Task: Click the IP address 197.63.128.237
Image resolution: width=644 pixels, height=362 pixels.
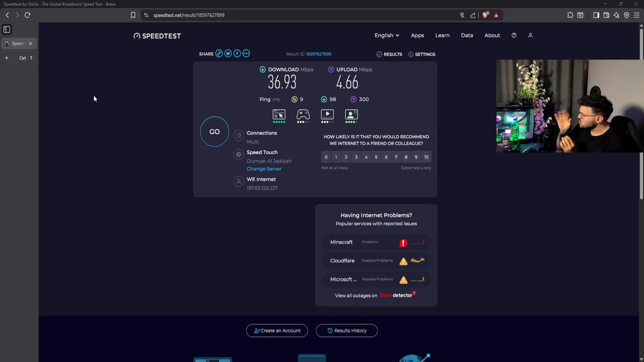Action: tap(262, 188)
